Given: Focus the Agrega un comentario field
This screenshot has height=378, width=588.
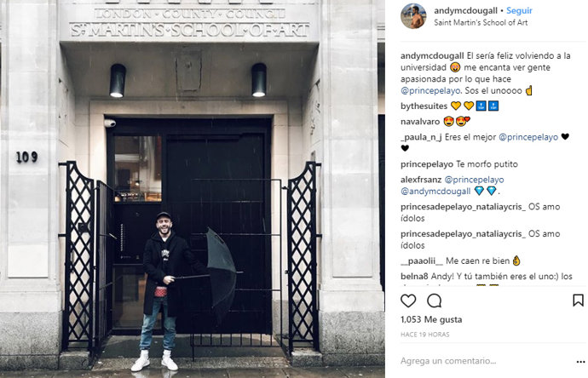Looking at the screenshot, I should click(486, 361).
